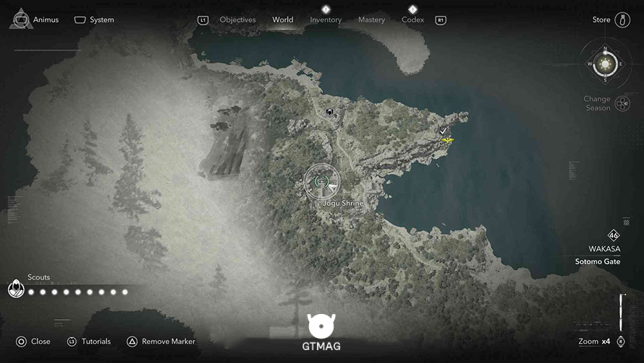644x363 pixels.
Task: Click Remove Marker
Action: click(x=168, y=341)
